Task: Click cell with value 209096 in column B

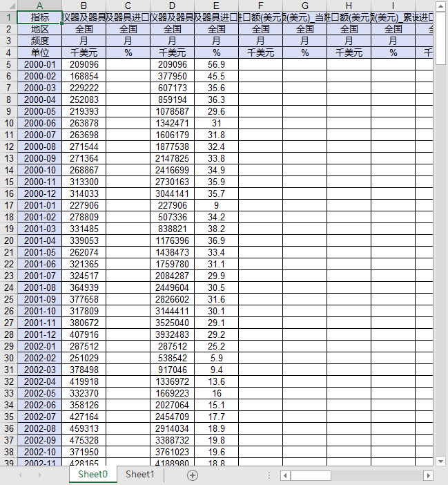Action: click(84, 65)
